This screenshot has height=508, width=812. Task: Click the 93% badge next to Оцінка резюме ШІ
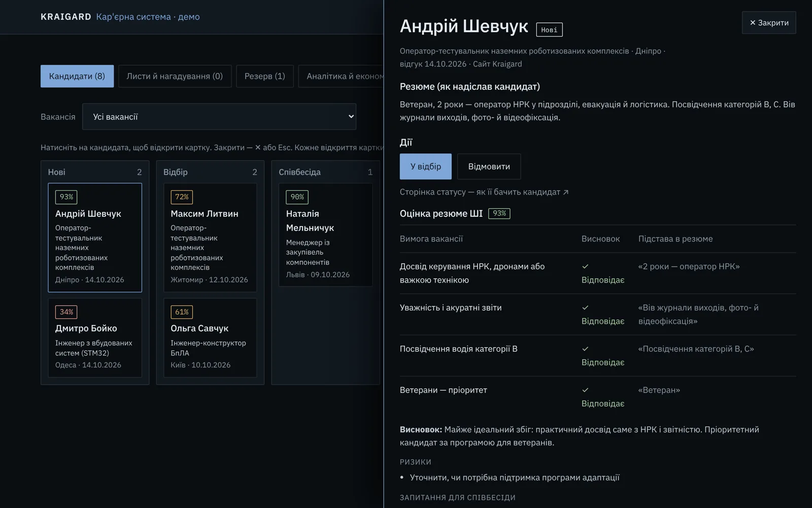(499, 213)
